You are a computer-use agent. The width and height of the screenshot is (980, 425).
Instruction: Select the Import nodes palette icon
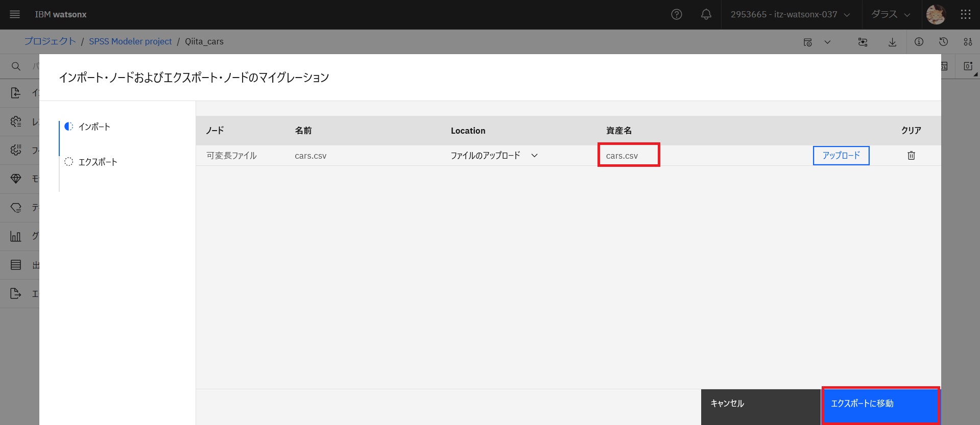coord(16,93)
